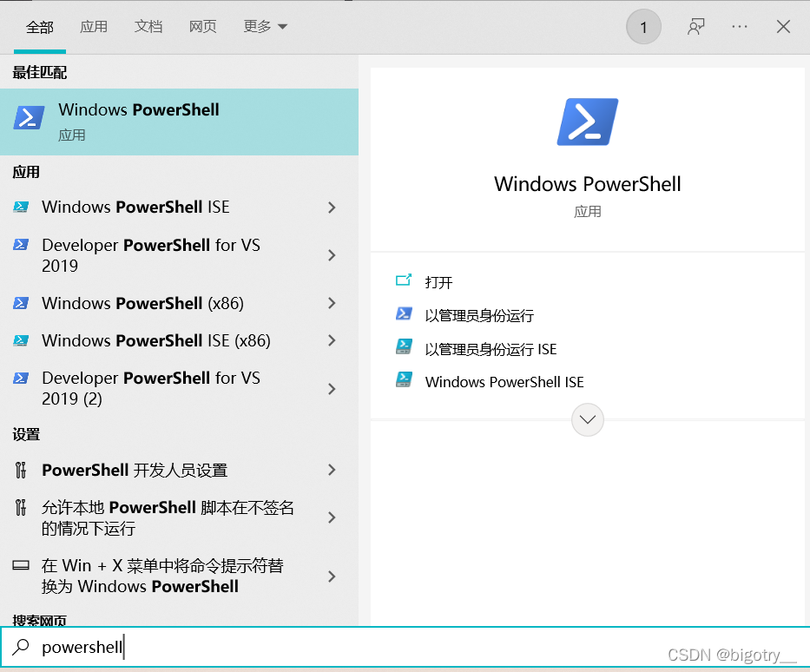
Task: Click the search box containing powershell
Action: tap(405, 647)
